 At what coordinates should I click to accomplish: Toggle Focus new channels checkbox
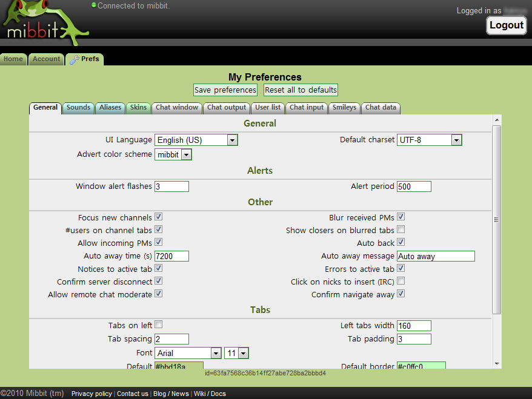pyautogui.click(x=158, y=217)
